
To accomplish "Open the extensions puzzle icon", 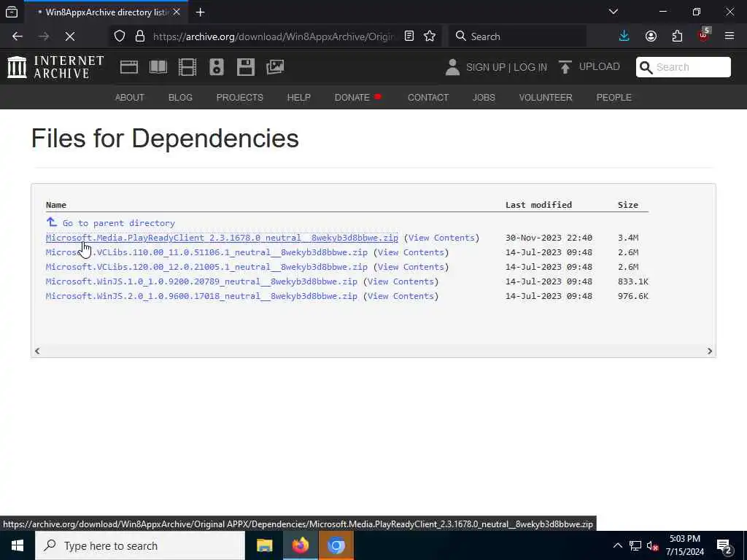I will (677, 36).
